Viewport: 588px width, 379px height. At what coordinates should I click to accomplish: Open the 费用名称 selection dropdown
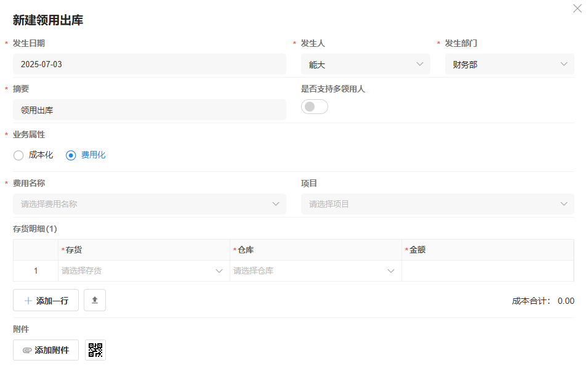click(x=149, y=204)
